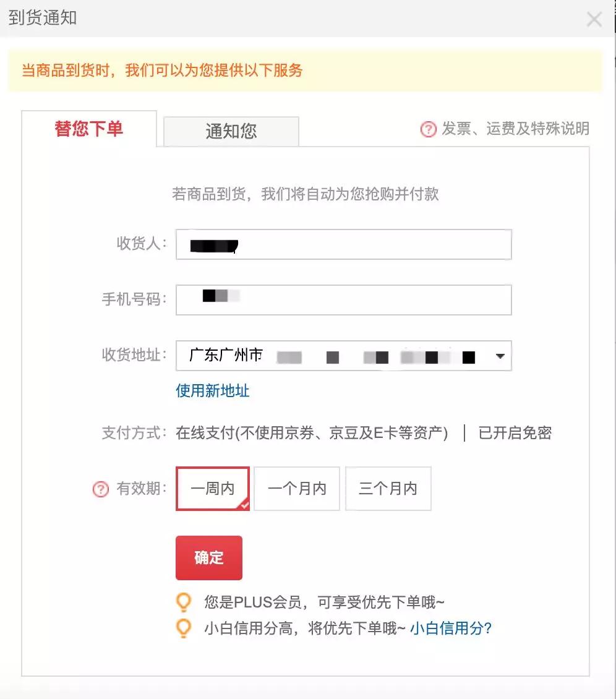Close the 到货通知 dialog
The width and height of the screenshot is (616, 699).
594,19
